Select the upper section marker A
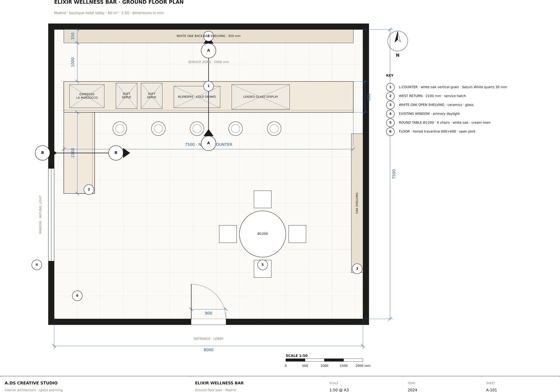This screenshot has width=560, height=392. pyautogui.click(x=208, y=51)
